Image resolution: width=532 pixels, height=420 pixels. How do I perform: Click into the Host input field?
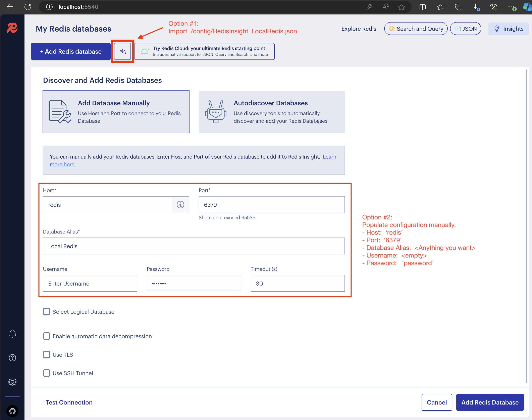[x=108, y=205]
